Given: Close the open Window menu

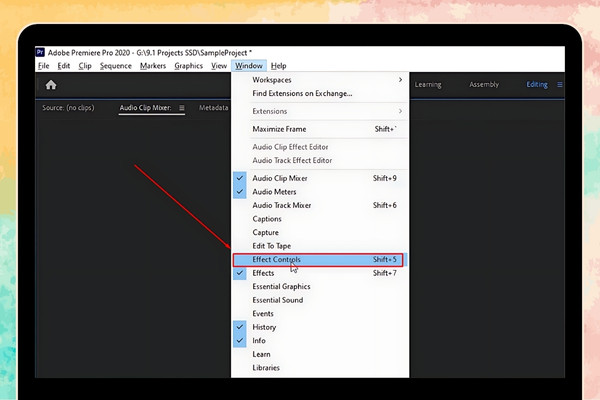Looking at the screenshot, I should pos(249,66).
